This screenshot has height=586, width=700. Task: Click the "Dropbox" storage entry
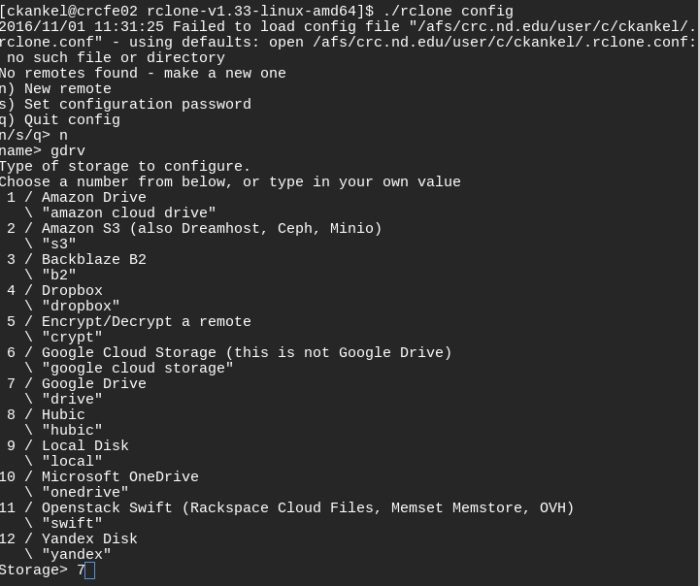pos(72,290)
